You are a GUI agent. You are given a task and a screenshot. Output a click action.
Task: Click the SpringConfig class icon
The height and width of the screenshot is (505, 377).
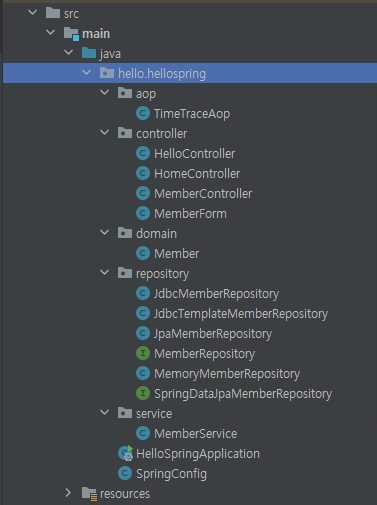click(125, 473)
